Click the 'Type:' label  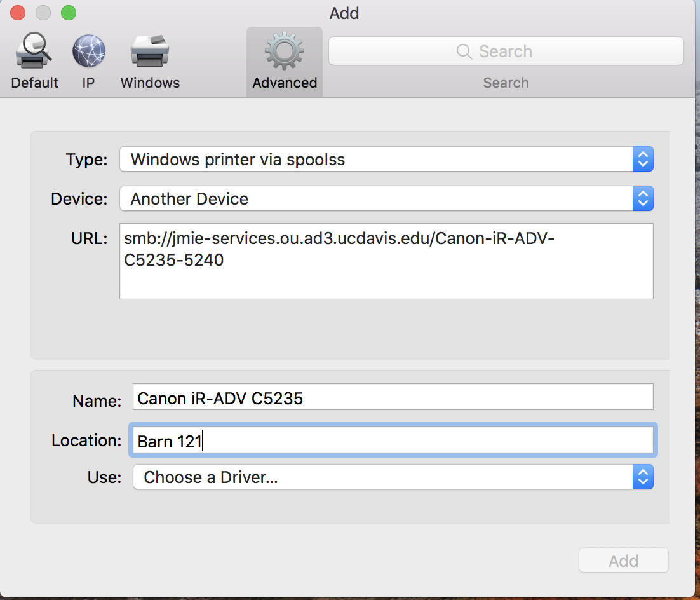pyautogui.click(x=86, y=160)
